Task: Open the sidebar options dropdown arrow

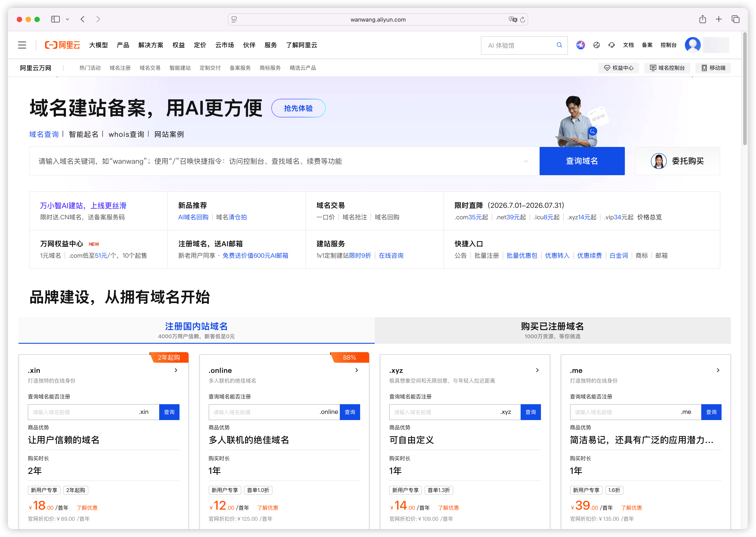Action: (x=68, y=19)
